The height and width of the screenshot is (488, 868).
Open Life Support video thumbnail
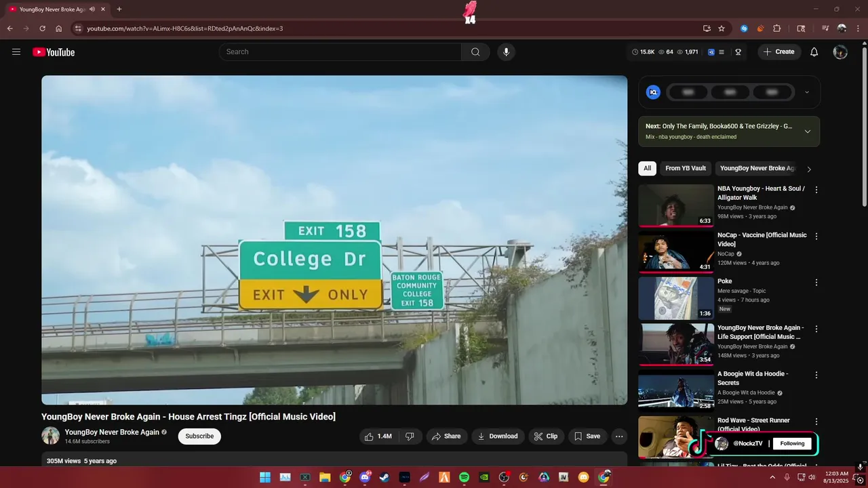(x=676, y=344)
